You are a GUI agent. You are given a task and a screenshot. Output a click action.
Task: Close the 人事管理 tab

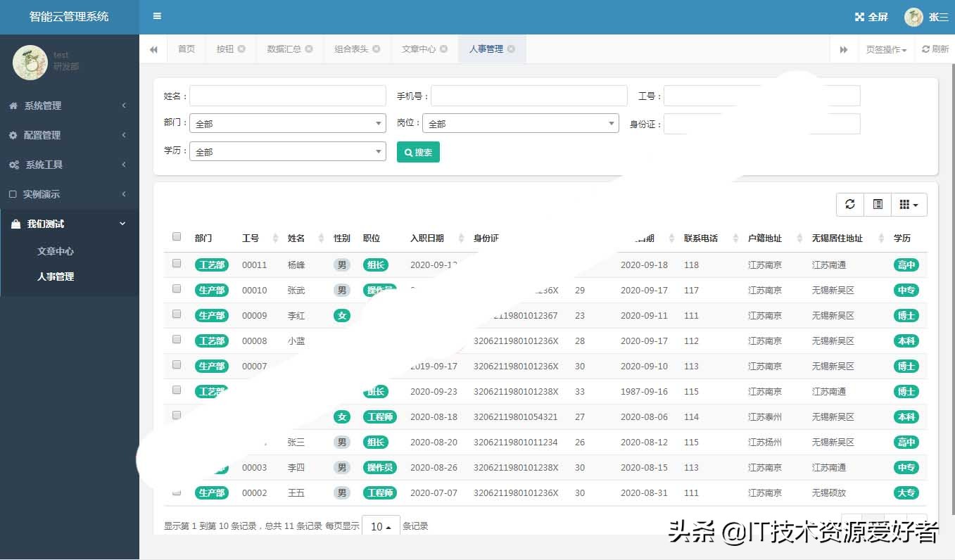click(511, 49)
